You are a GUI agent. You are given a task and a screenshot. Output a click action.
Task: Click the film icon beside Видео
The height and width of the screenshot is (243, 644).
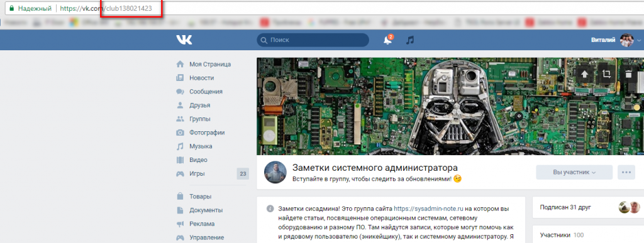click(x=180, y=160)
